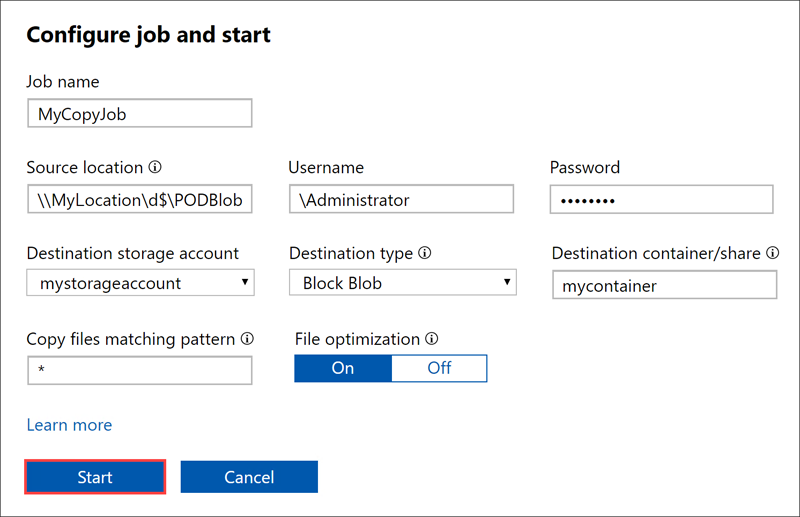Click info icon next to Destination container/share
Viewport: 800px width, 517px height.
(772, 253)
